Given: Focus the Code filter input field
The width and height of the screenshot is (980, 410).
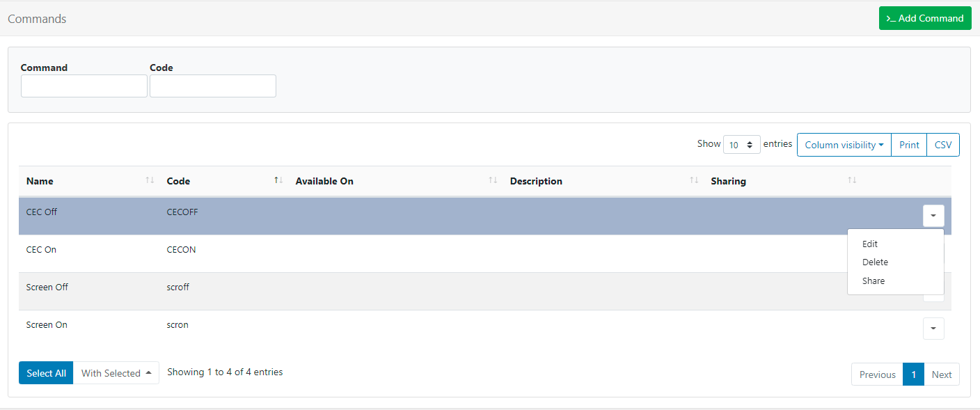Looking at the screenshot, I should coord(213,86).
